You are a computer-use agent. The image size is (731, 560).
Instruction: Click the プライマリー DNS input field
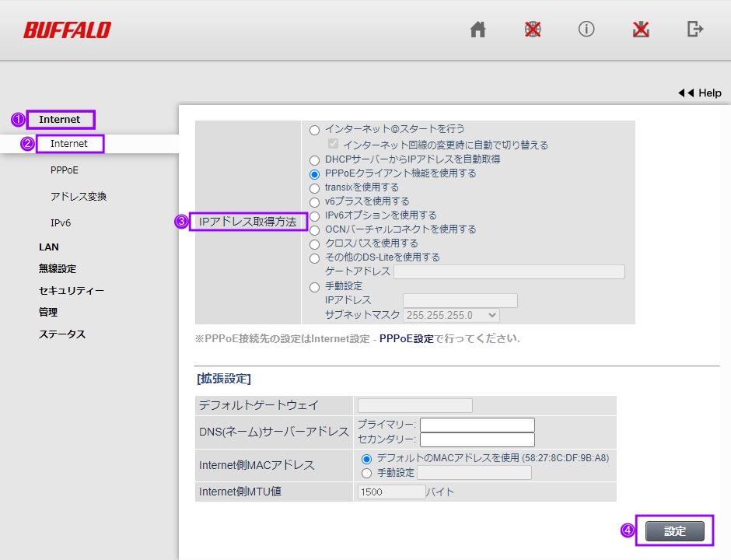[477, 425]
